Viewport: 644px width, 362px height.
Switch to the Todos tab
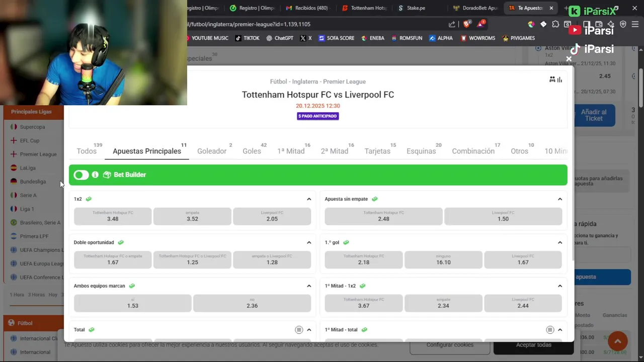pyautogui.click(x=87, y=151)
